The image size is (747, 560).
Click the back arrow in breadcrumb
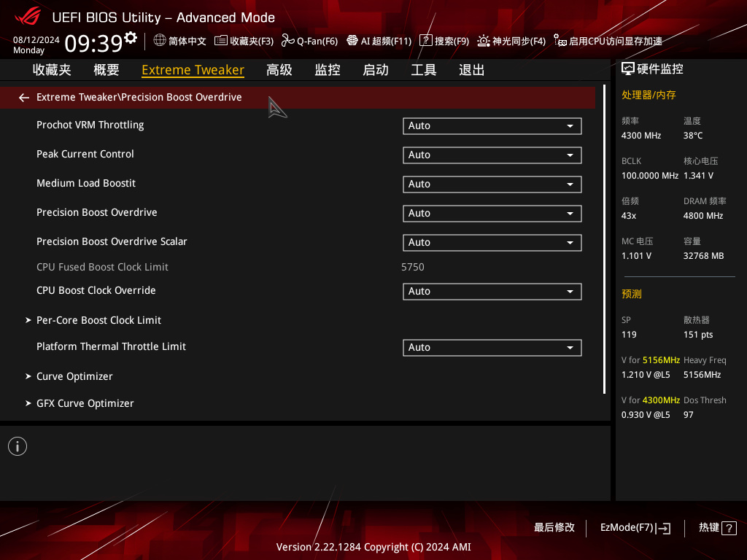(24, 98)
